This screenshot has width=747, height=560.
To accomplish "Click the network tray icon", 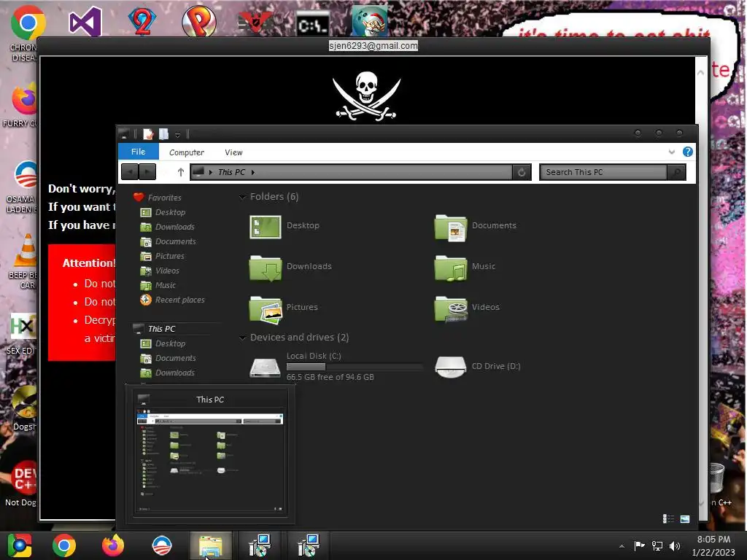I will pos(657,545).
